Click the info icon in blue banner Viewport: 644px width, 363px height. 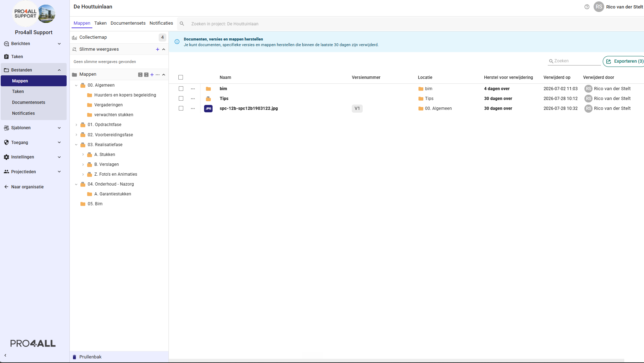pos(177,42)
